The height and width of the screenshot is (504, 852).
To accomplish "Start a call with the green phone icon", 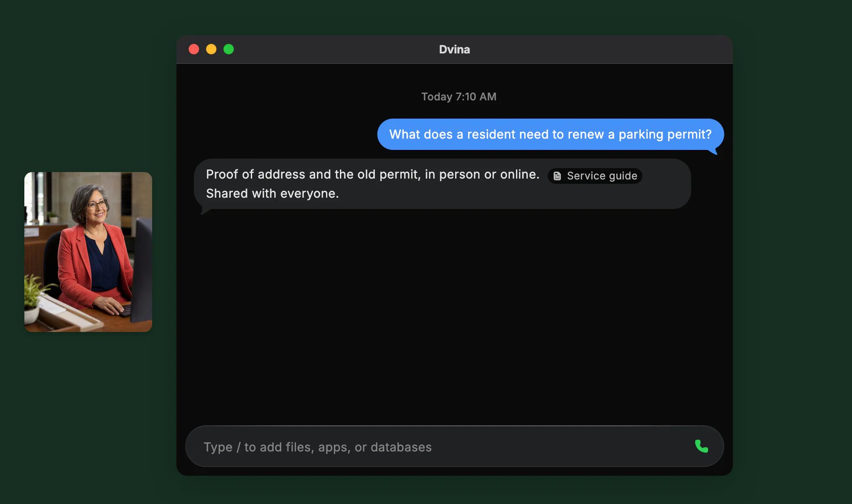I will (701, 446).
